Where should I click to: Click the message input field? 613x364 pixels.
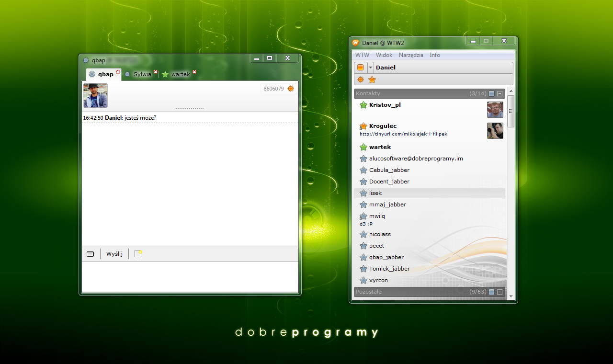[x=190, y=277]
